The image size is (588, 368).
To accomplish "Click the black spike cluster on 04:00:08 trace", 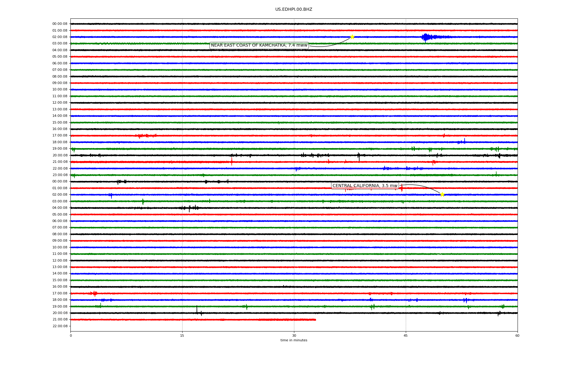I will click(190, 208).
